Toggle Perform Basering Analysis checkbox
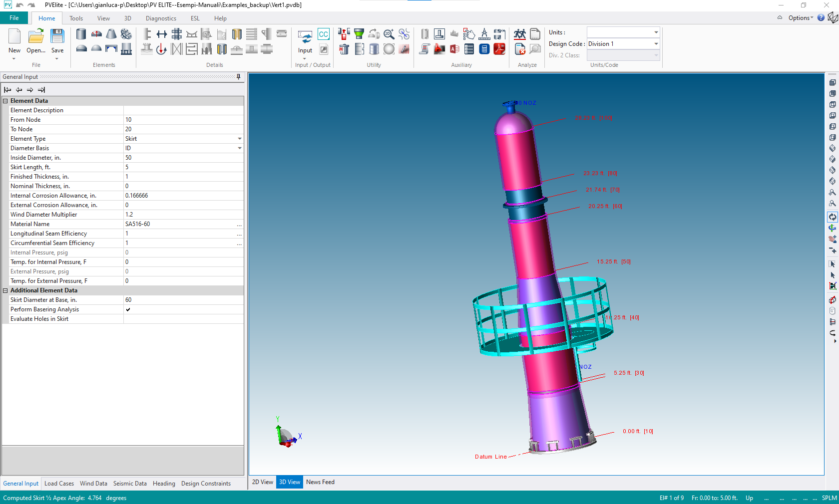This screenshot has width=839, height=504. 128,309
